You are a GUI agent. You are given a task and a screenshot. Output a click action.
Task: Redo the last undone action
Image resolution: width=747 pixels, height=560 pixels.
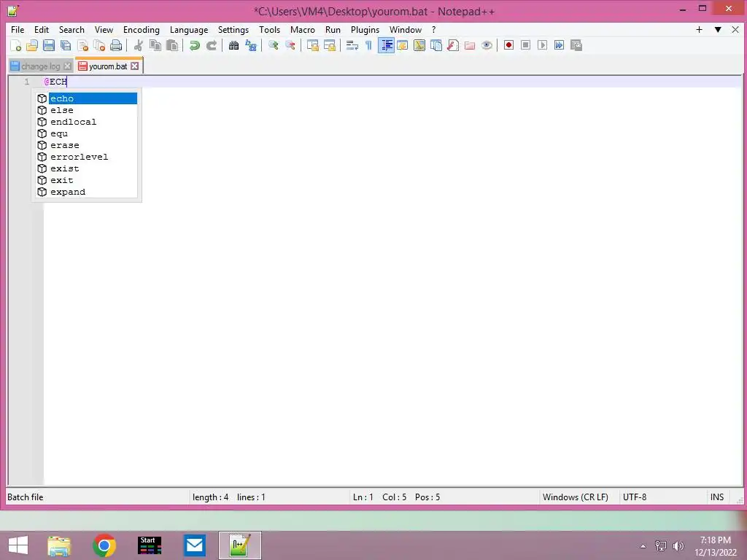point(211,45)
